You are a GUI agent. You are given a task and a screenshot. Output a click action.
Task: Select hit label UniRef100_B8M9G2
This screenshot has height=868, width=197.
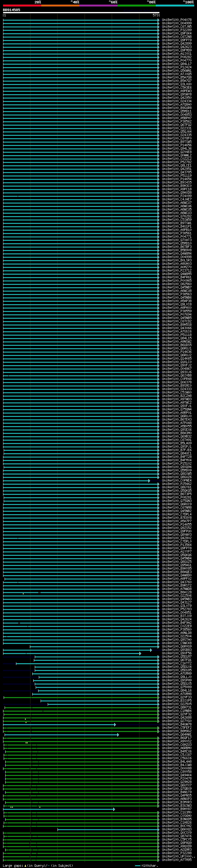[x=177, y=731]
